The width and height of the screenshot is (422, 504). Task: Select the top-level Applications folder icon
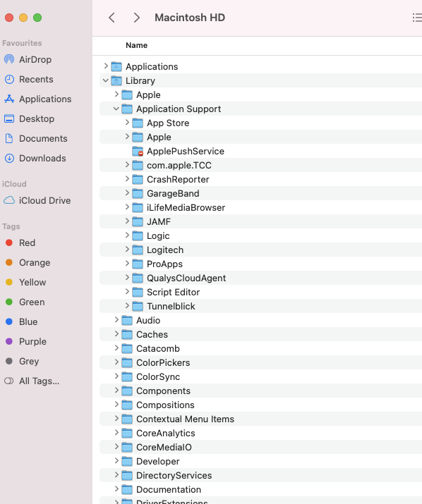coord(116,66)
